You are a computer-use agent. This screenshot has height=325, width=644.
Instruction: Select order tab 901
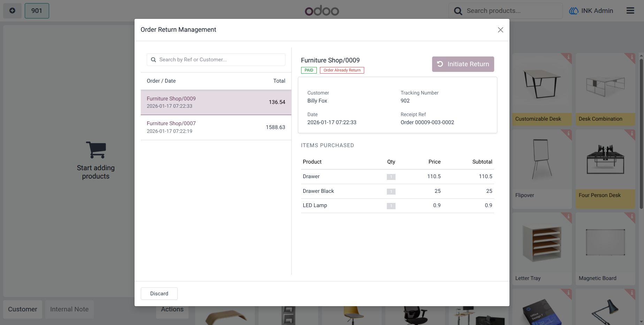pyautogui.click(x=37, y=11)
